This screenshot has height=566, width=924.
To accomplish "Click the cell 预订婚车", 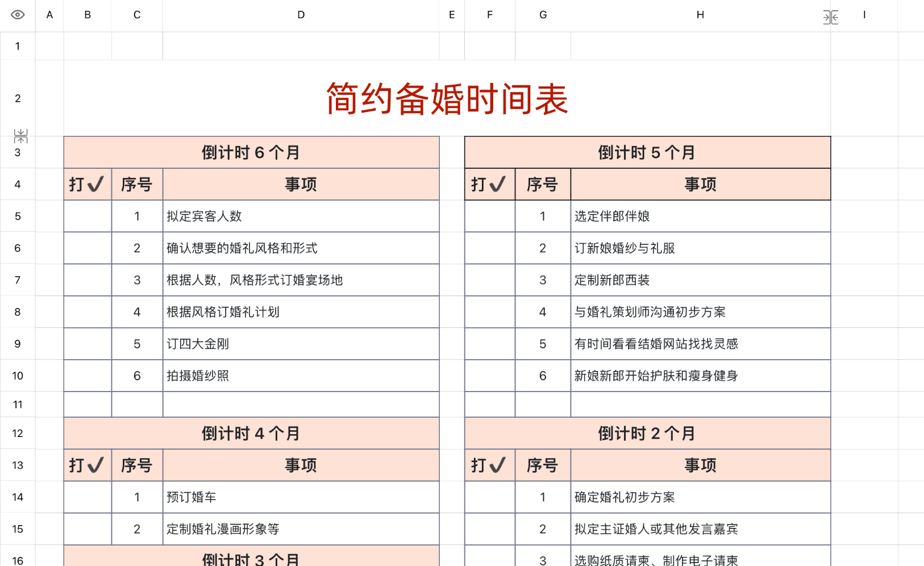I will [301, 497].
